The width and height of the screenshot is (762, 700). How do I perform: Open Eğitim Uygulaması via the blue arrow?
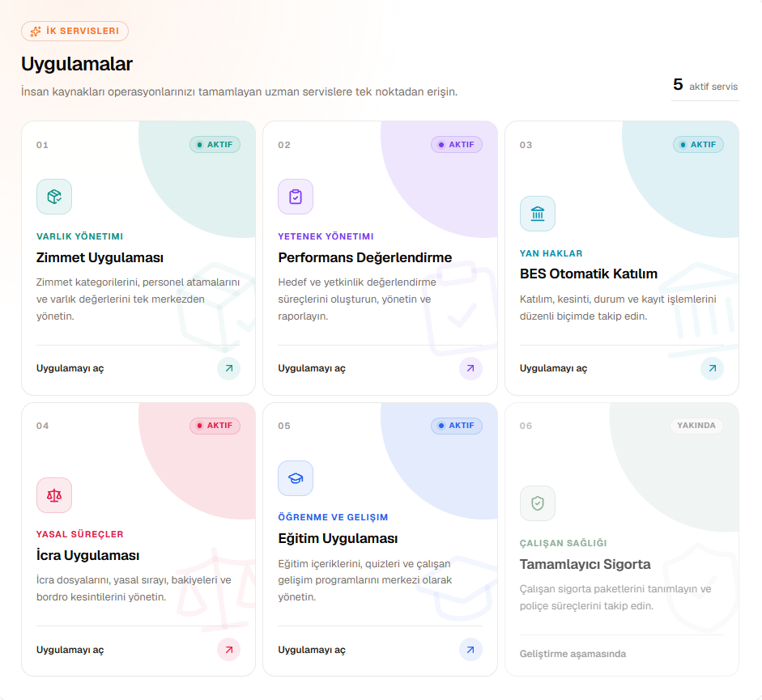pyautogui.click(x=470, y=650)
